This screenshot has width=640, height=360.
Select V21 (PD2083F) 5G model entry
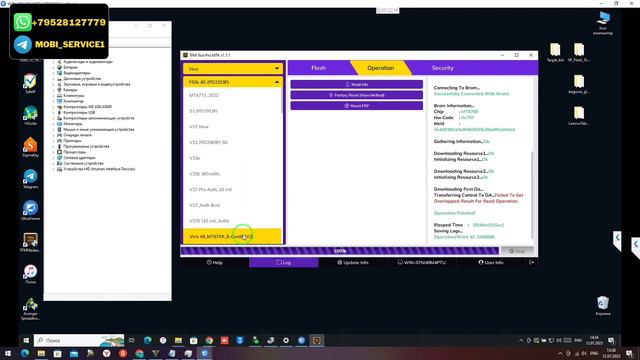(x=208, y=142)
